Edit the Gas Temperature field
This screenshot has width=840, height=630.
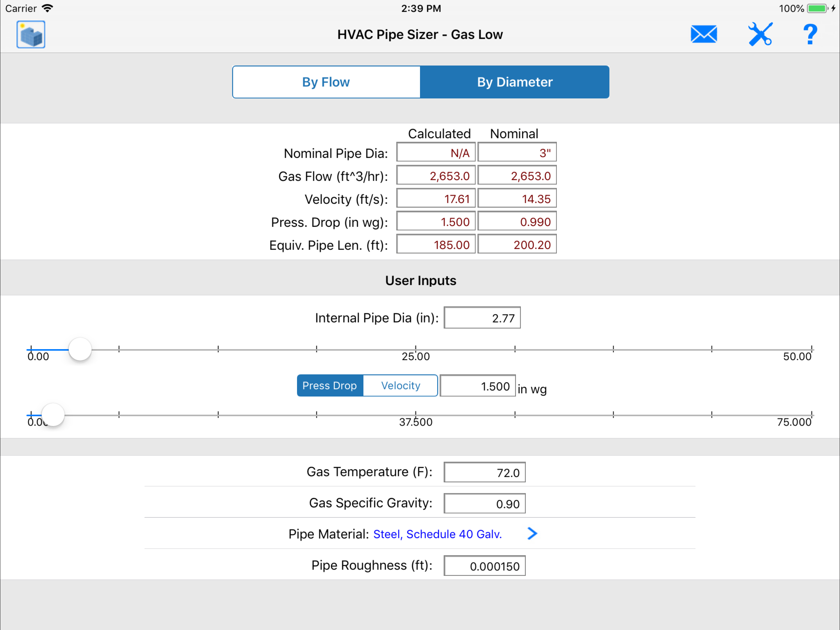(484, 472)
